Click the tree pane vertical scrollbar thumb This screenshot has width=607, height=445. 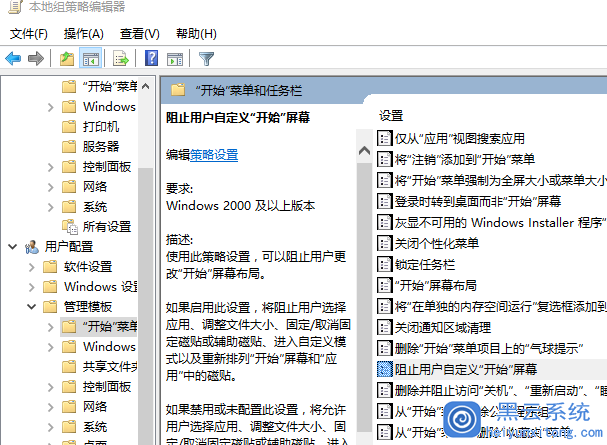pyautogui.click(x=146, y=306)
